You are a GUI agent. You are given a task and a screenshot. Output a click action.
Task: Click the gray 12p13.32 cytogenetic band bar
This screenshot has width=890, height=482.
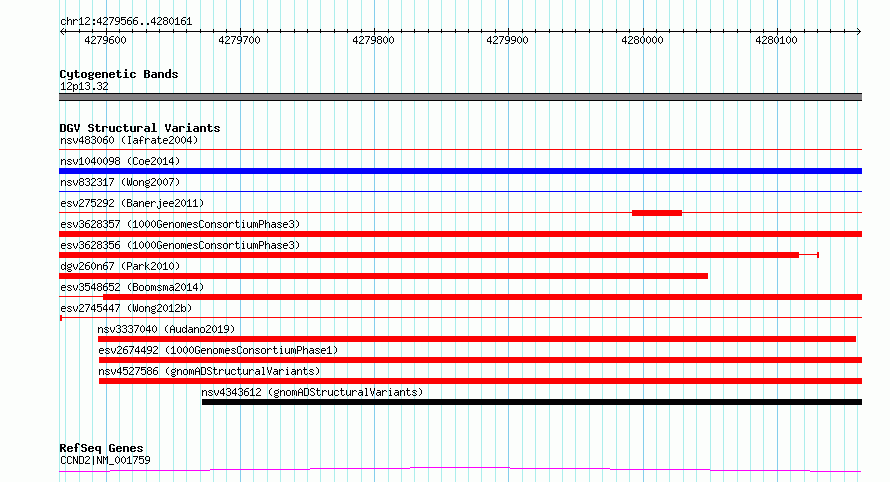(460, 97)
